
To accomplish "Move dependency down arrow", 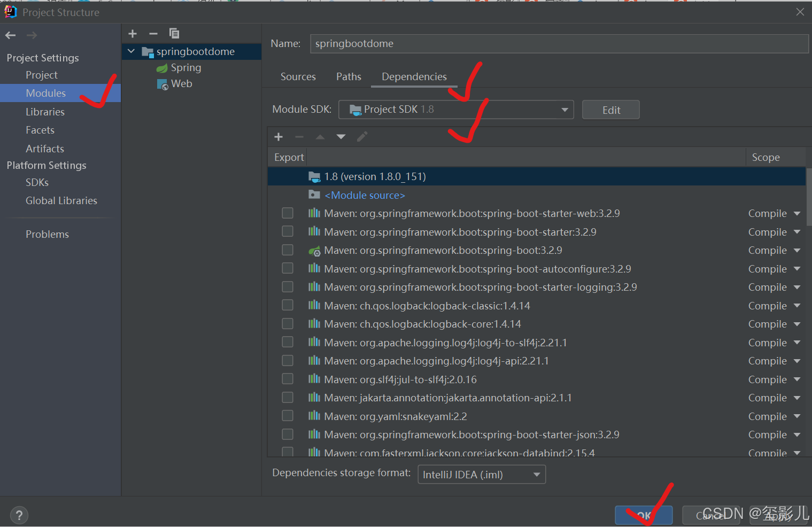I will (341, 137).
